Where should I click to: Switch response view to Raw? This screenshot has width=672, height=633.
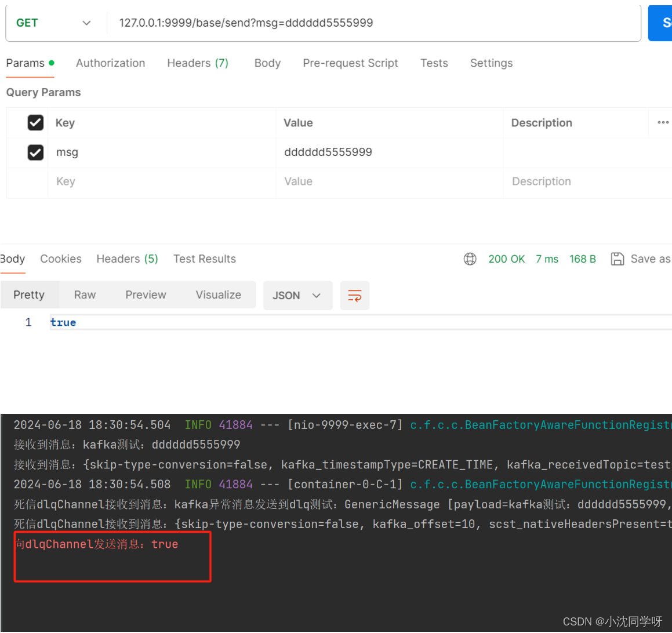tap(84, 294)
